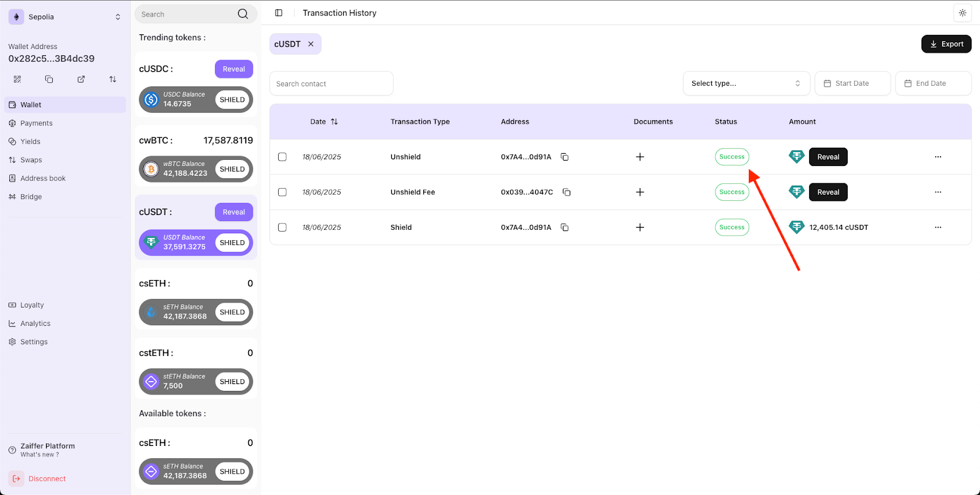The height and width of the screenshot is (495, 980).
Task: Select the Unshield Fee transaction checkbox
Action: coord(282,192)
